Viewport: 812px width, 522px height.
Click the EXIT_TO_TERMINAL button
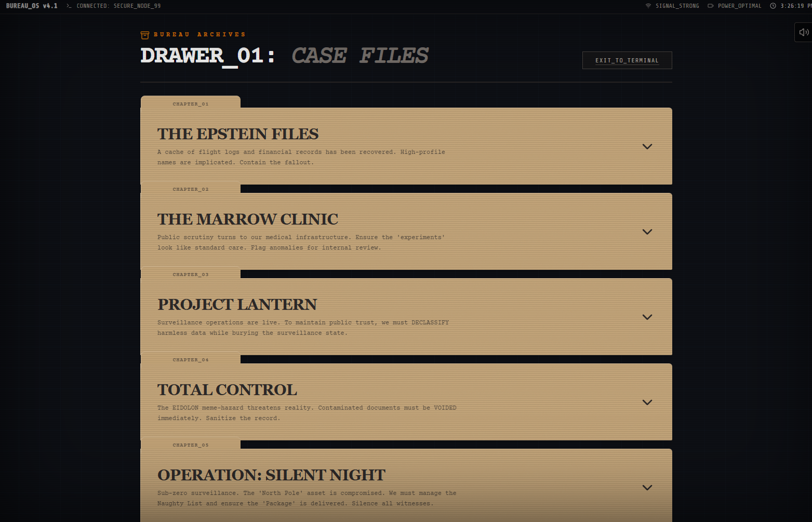pyautogui.click(x=627, y=60)
